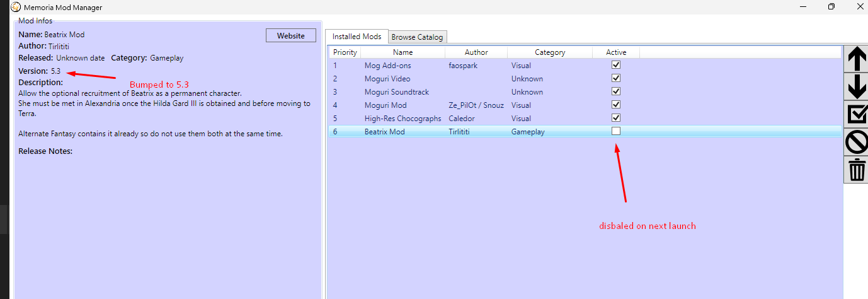Select the Moguri Mod row name
Viewport: 868px width, 299px height.
tap(385, 105)
